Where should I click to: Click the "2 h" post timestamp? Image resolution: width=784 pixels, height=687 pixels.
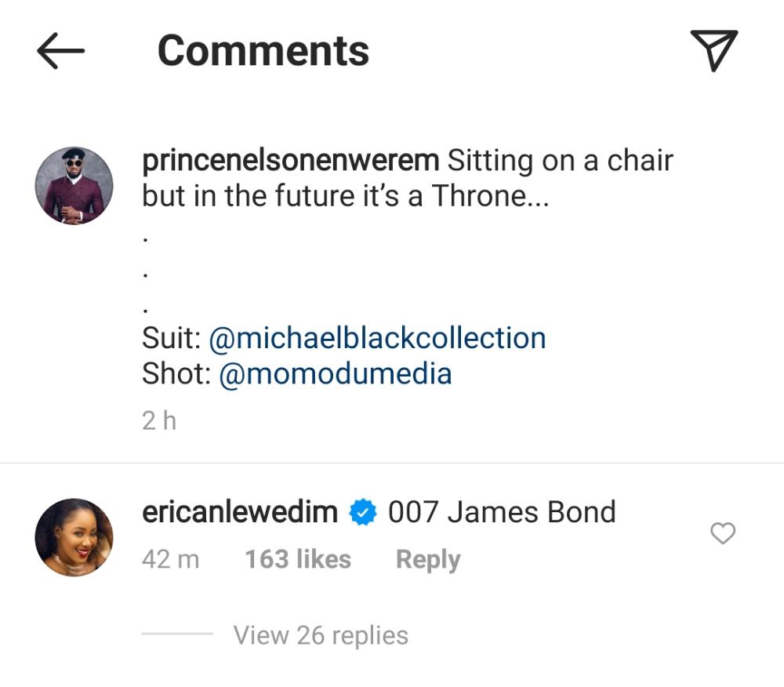[x=159, y=421]
